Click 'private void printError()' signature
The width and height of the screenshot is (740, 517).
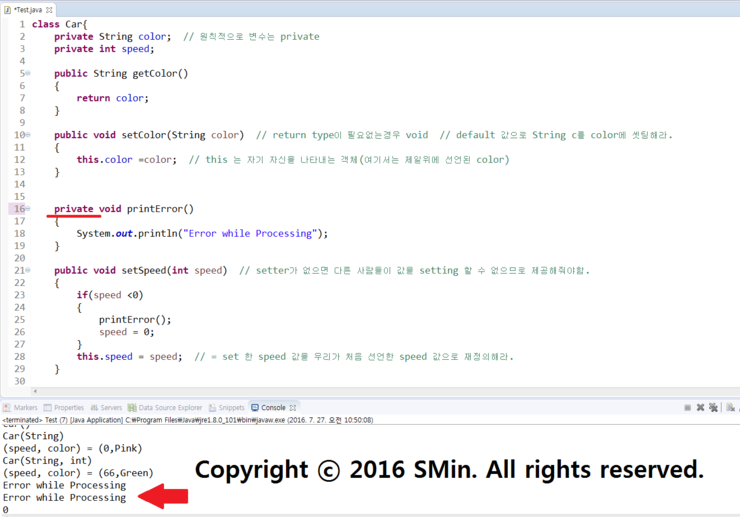click(x=124, y=208)
